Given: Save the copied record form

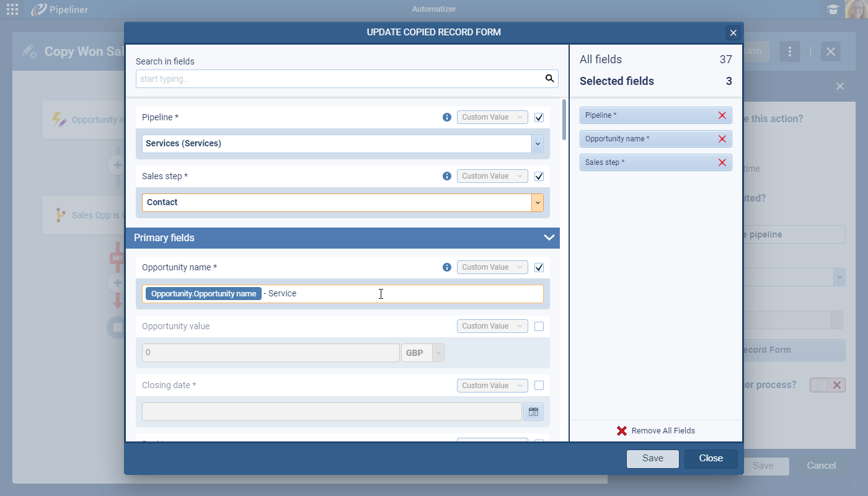Looking at the screenshot, I should pos(652,459).
